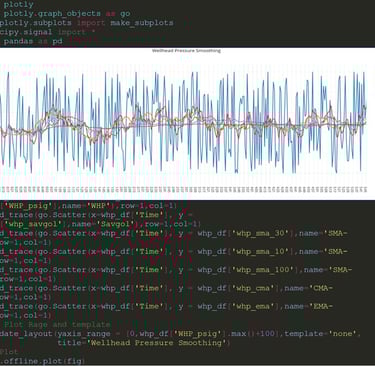Click 'pandas' in the import line

tap(18, 42)
